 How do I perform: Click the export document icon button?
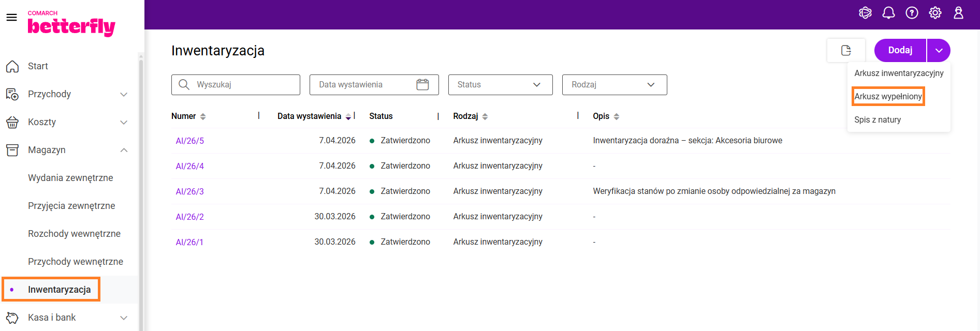[846, 50]
